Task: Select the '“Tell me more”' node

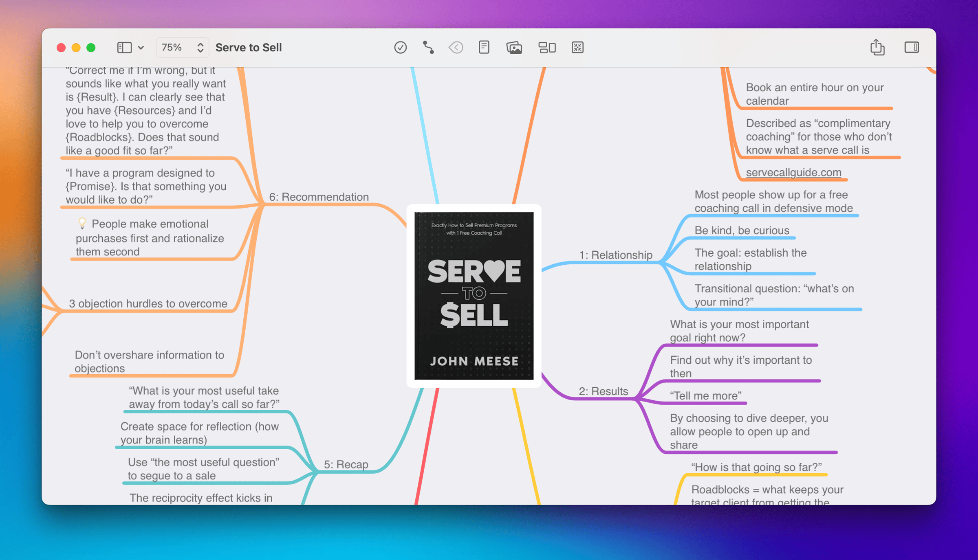Action: click(x=706, y=395)
